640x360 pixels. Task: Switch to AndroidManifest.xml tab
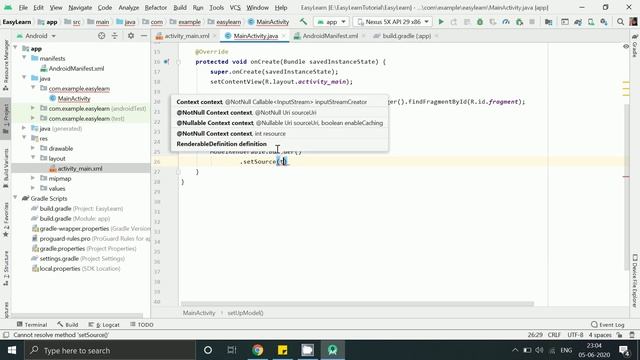330,36
